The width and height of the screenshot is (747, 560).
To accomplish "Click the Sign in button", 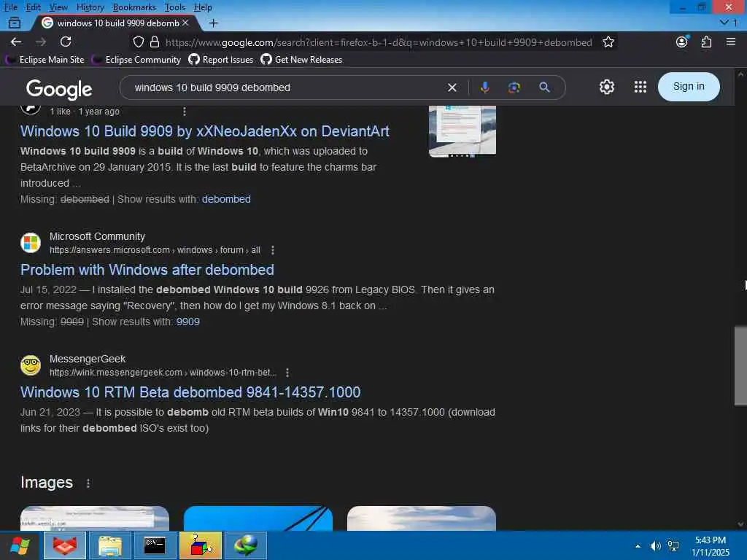I will tap(689, 87).
